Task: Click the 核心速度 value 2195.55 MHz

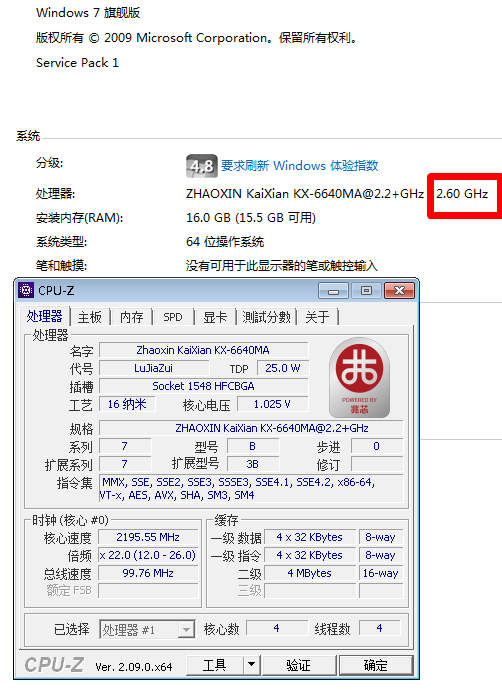Action: pyautogui.click(x=148, y=537)
